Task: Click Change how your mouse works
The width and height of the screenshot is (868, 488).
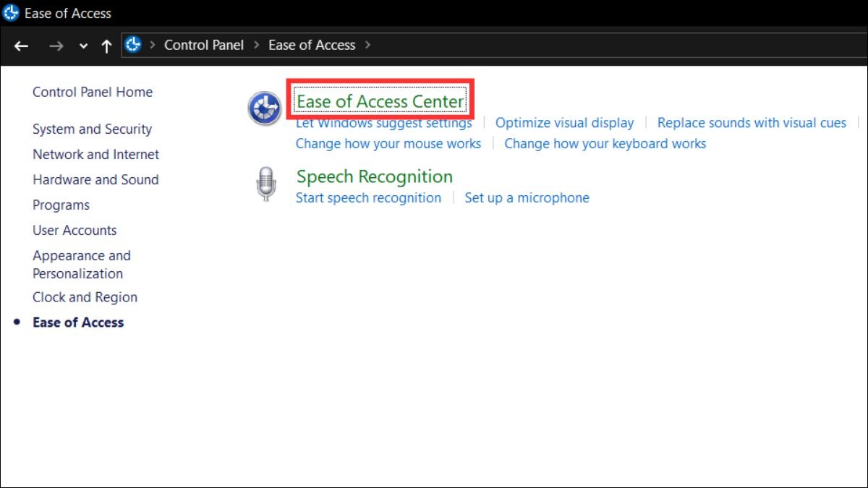Action: coord(388,144)
